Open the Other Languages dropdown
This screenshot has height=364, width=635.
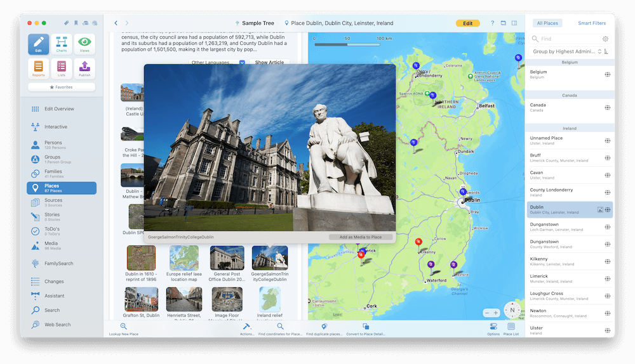tap(217, 63)
